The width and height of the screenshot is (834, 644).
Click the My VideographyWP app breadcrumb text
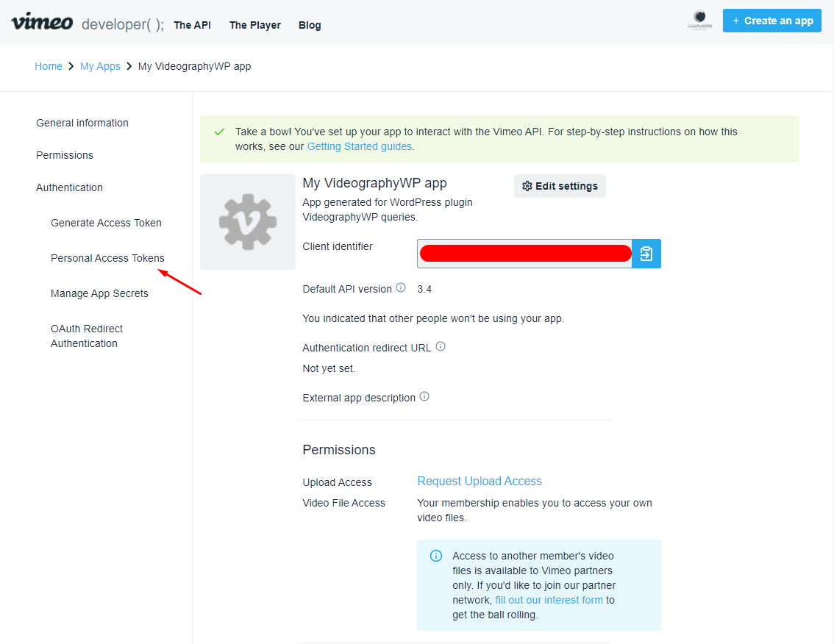pyautogui.click(x=195, y=66)
